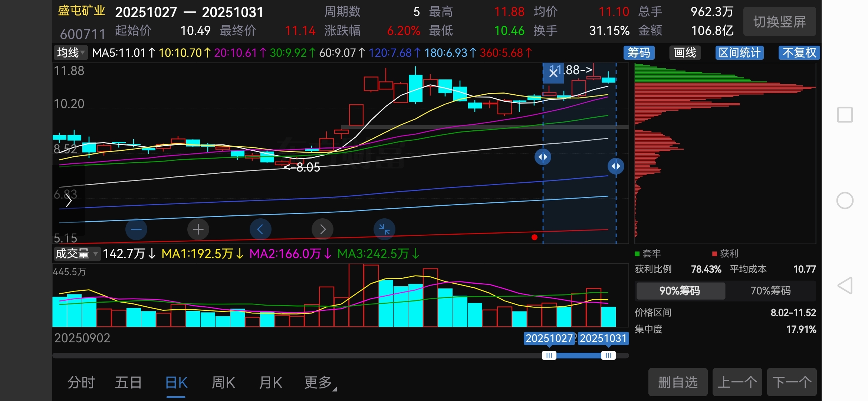868x401 pixels.
Task: Tap the zoom in plus icon
Action: point(198,229)
